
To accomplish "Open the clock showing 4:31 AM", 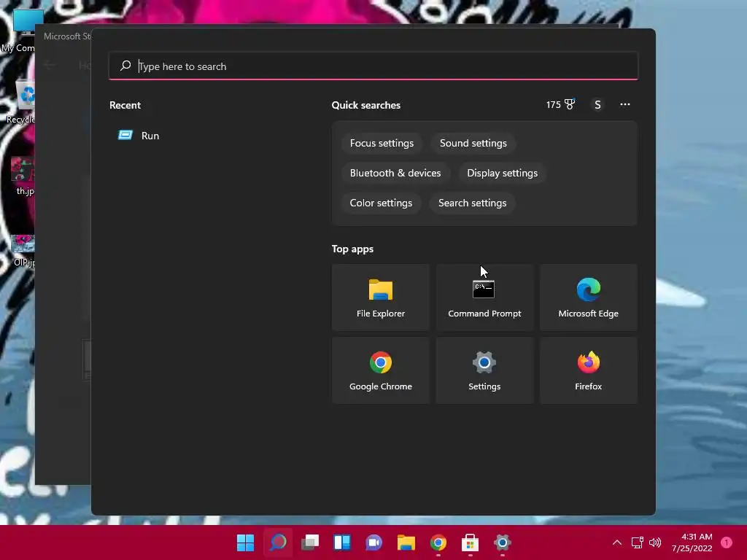I will 692,542.
